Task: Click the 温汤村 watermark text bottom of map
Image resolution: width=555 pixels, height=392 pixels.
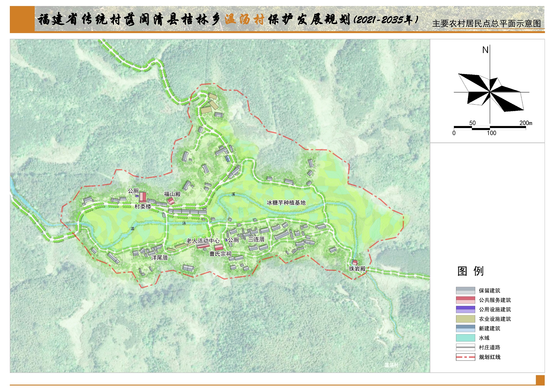Action: click(x=391, y=365)
